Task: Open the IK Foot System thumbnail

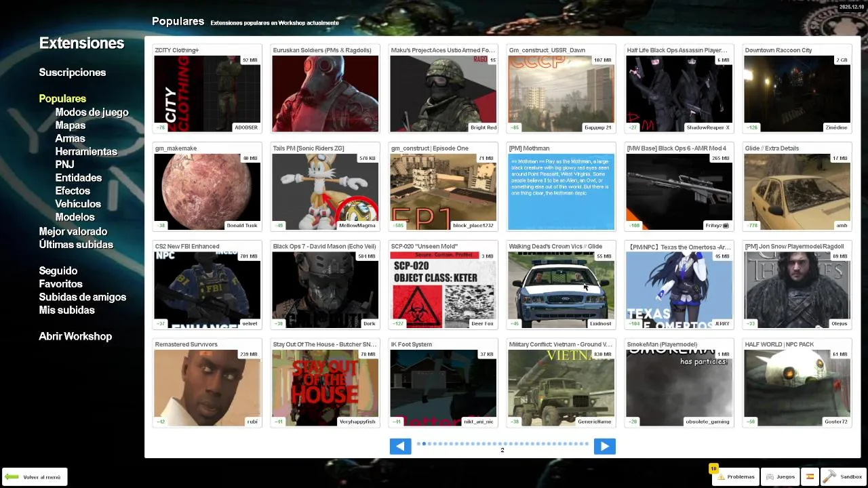Action: point(443,388)
